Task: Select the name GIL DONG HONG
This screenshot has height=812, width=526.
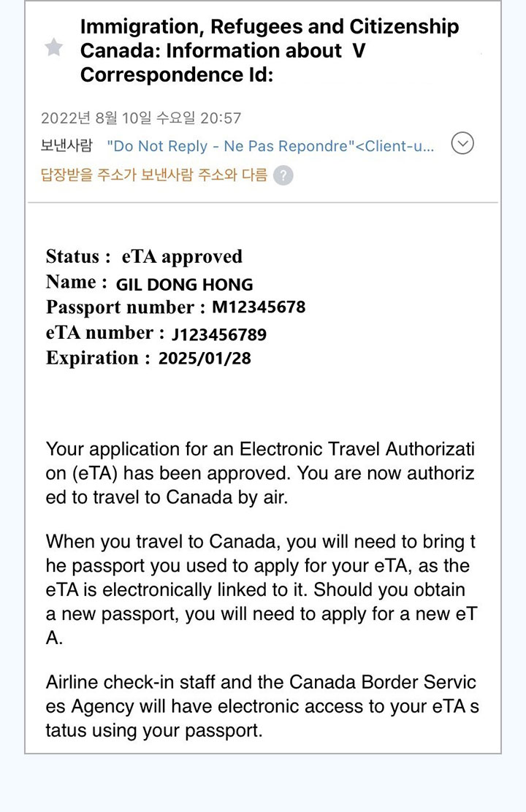Action: click(x=184, y=284)
